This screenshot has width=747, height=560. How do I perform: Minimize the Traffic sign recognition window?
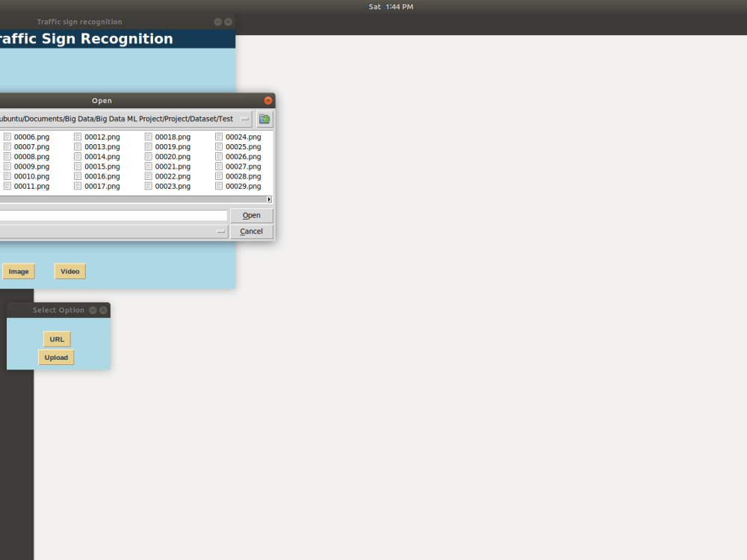[x=217, y=22]
